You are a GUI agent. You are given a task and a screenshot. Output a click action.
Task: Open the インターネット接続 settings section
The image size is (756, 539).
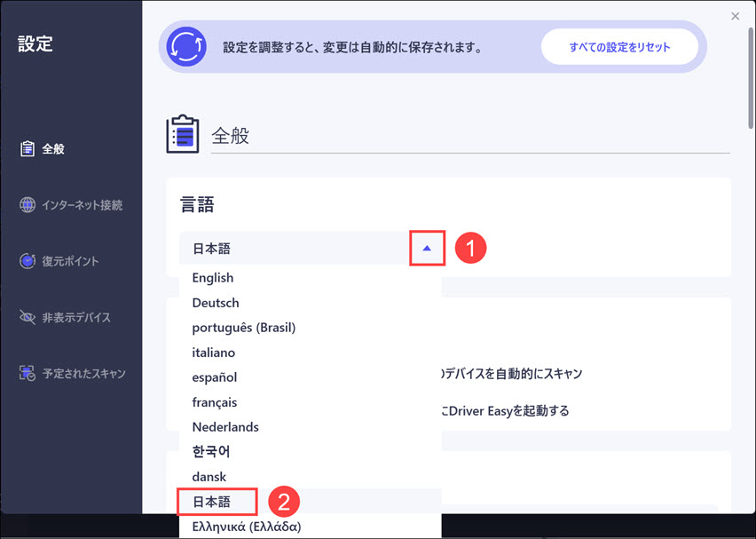click(x=82, y=205)
